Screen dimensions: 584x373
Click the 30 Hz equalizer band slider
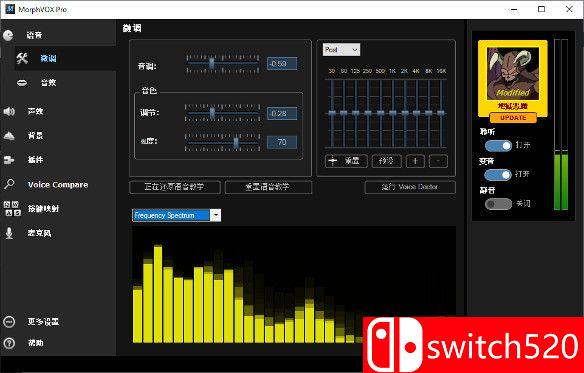coord(331,113)
